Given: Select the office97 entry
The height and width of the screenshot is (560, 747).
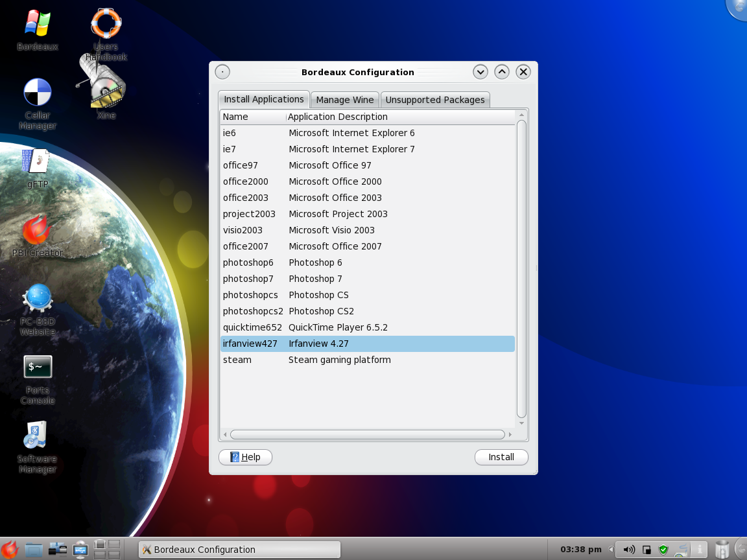Looking at the screenshot, I should [367, 165].
